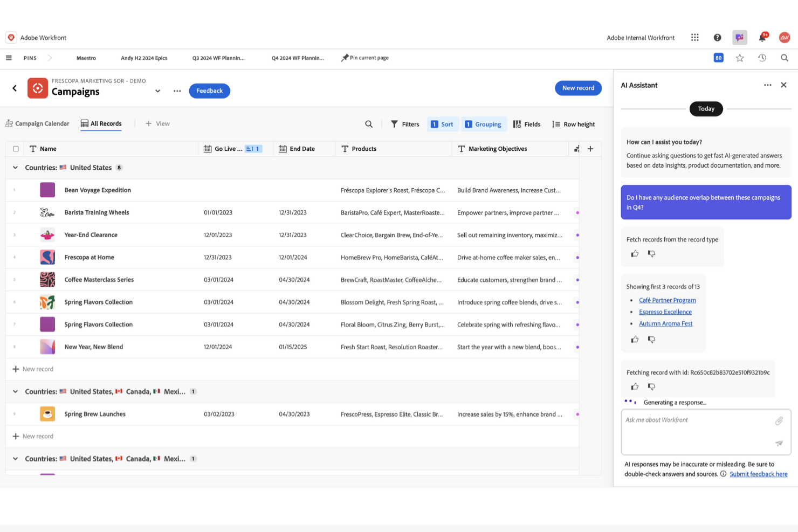Viewport: 798px width, 532px height.
Task: Toggle the select-all records checkbox
Action: click(x=16, y=149)
